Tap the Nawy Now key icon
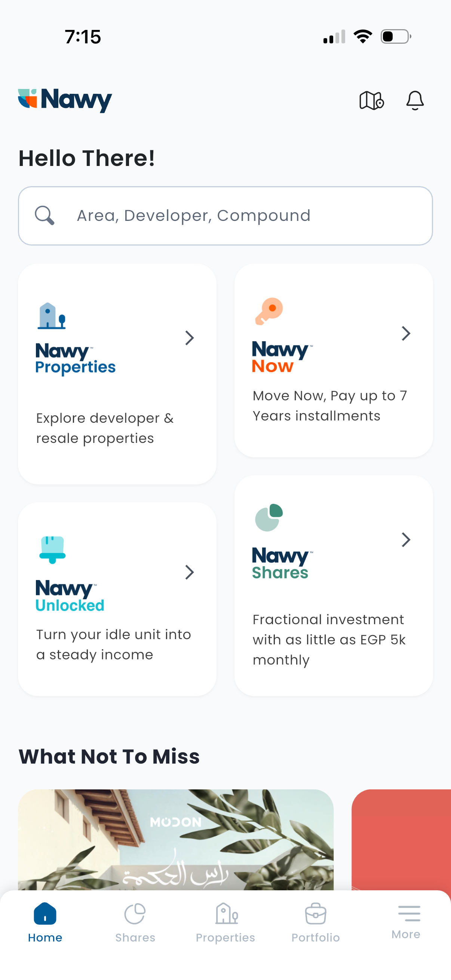 [269, 311]
